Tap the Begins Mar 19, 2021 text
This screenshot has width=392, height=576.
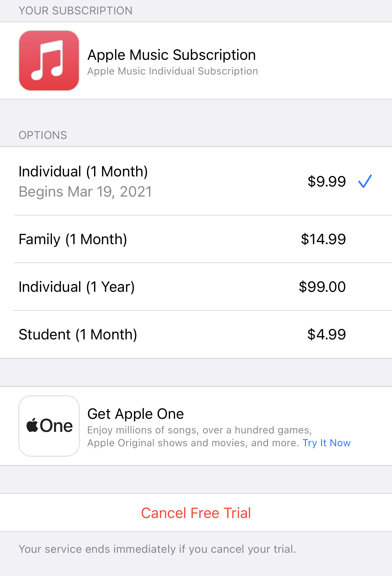pos(85,192)
